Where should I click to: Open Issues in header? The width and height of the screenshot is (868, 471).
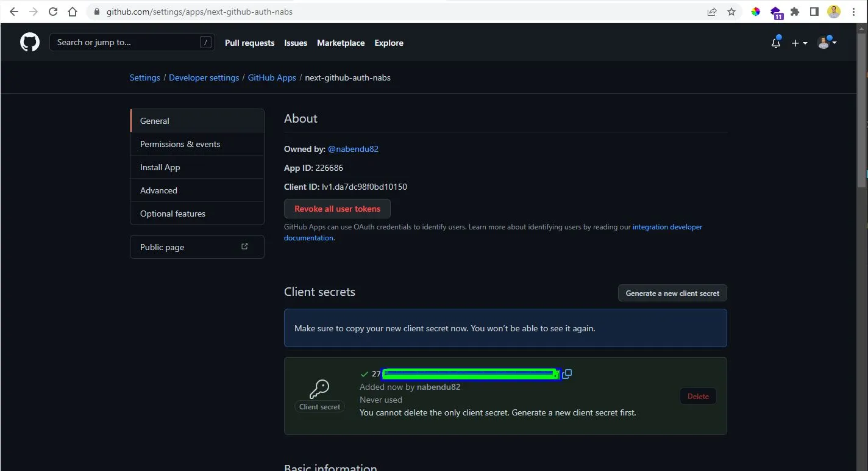pyautogui.click(x=296, y=43)
